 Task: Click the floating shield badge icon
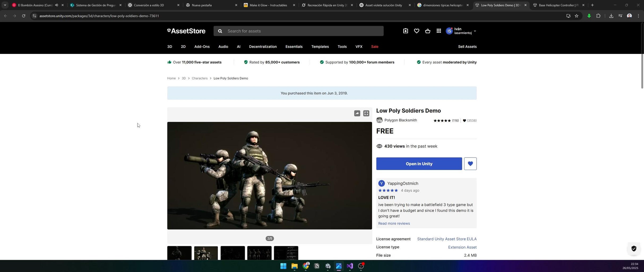(x=634, y=249)
